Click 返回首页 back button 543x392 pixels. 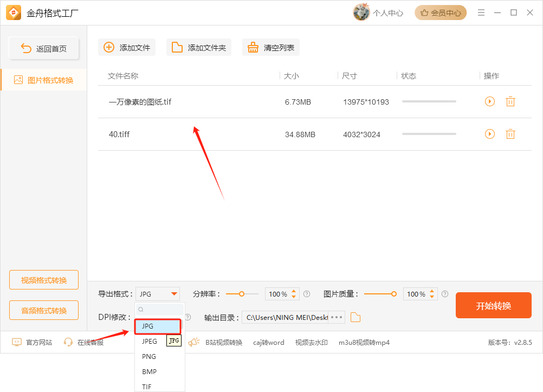[x=44, y=48]
